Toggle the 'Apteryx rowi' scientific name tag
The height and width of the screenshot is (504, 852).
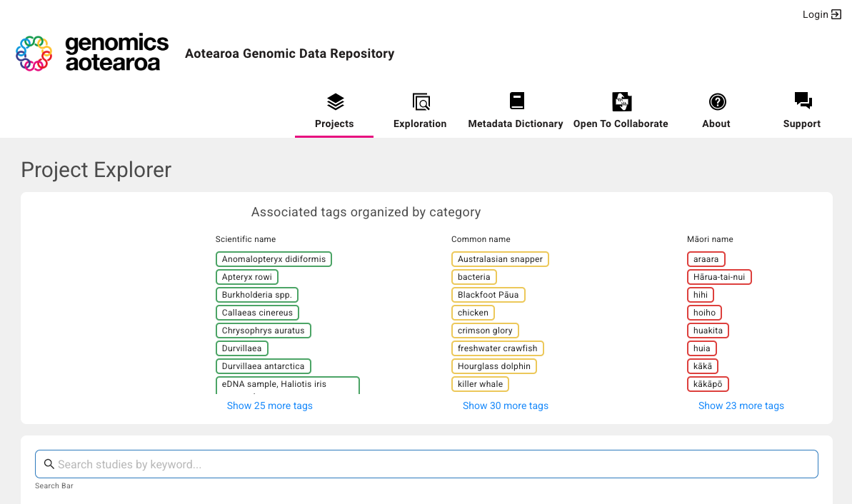click(x=247, y=276)
